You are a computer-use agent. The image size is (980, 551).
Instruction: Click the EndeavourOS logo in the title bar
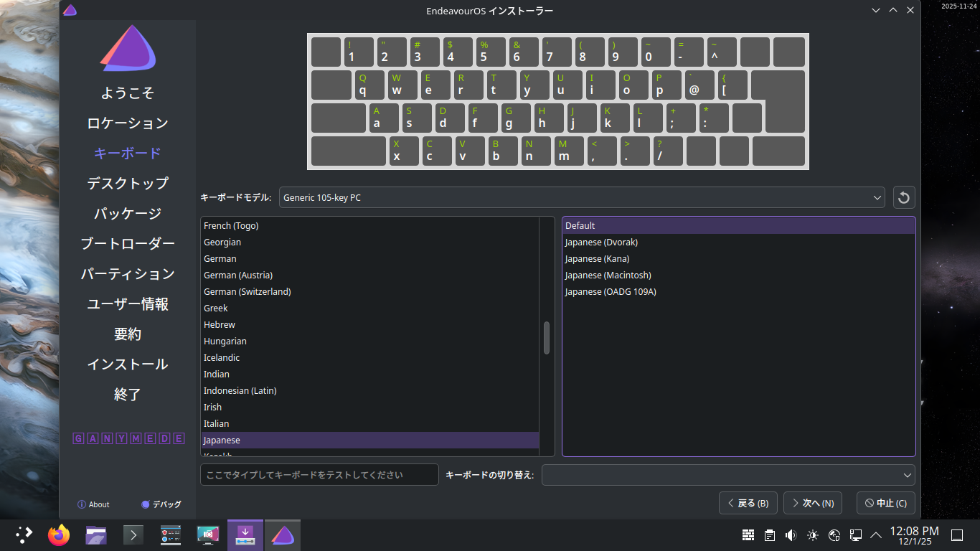[70, 10]
